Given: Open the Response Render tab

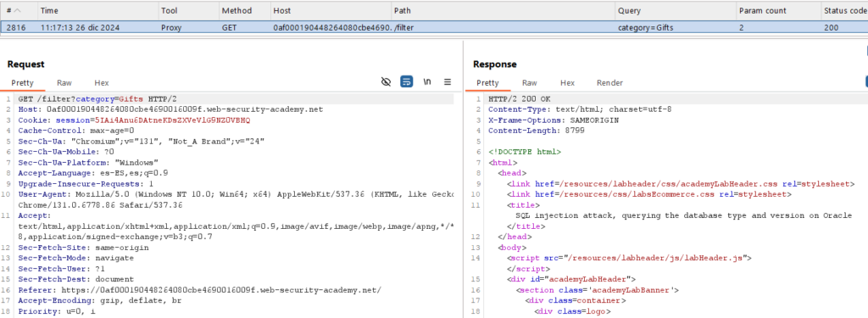Looking at the screenshot, I should pos(609,83).
